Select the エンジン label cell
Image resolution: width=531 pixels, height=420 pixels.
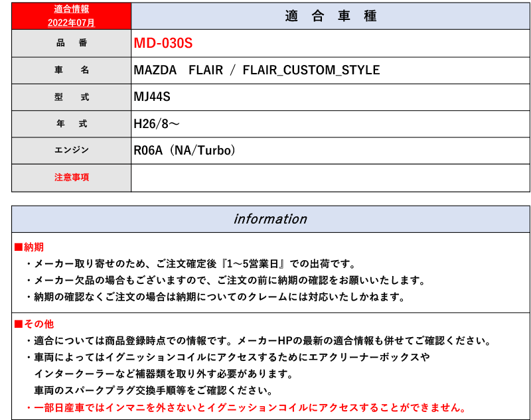[72, 150]
